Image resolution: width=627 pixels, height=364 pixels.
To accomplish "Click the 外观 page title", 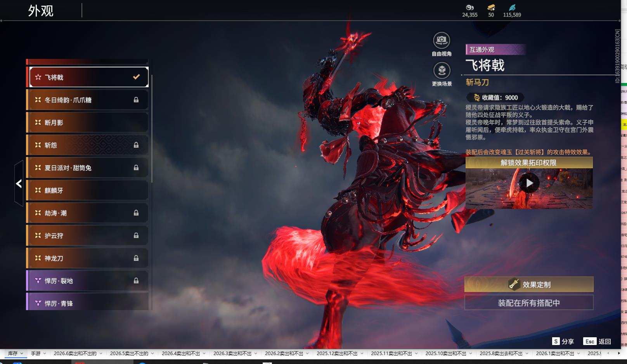I will (x=41, y=10).
